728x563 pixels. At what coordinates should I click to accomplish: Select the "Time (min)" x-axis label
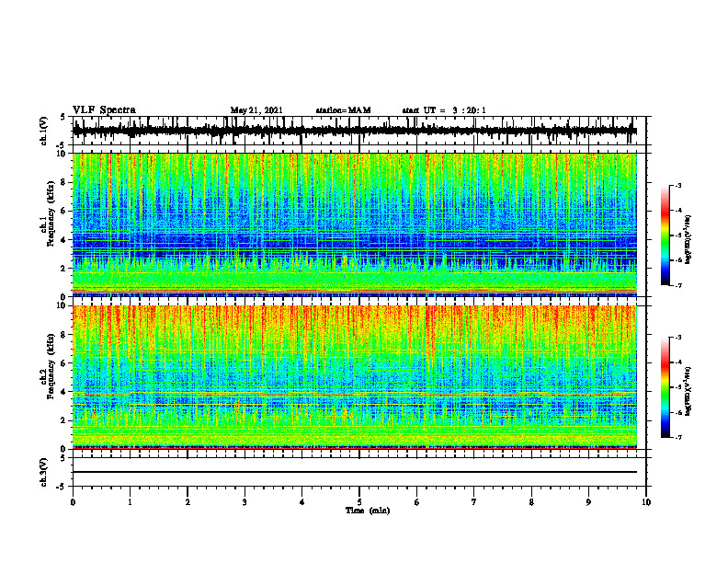click(368, 511)
